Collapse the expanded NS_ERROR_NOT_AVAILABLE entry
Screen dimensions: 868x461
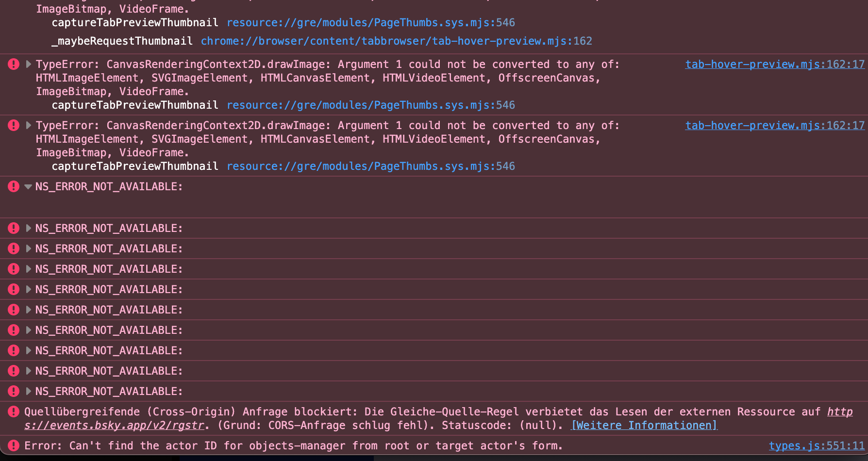(28, 187)
